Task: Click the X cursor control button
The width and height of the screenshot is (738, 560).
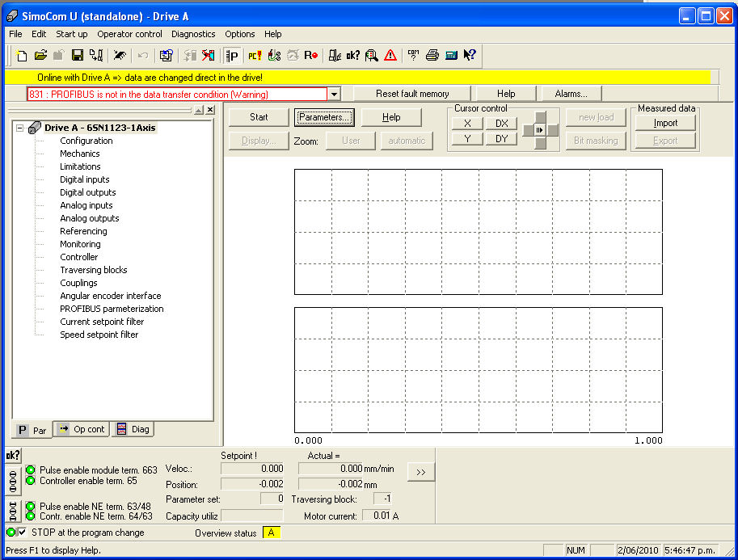Action: click(x=467, y=124)
